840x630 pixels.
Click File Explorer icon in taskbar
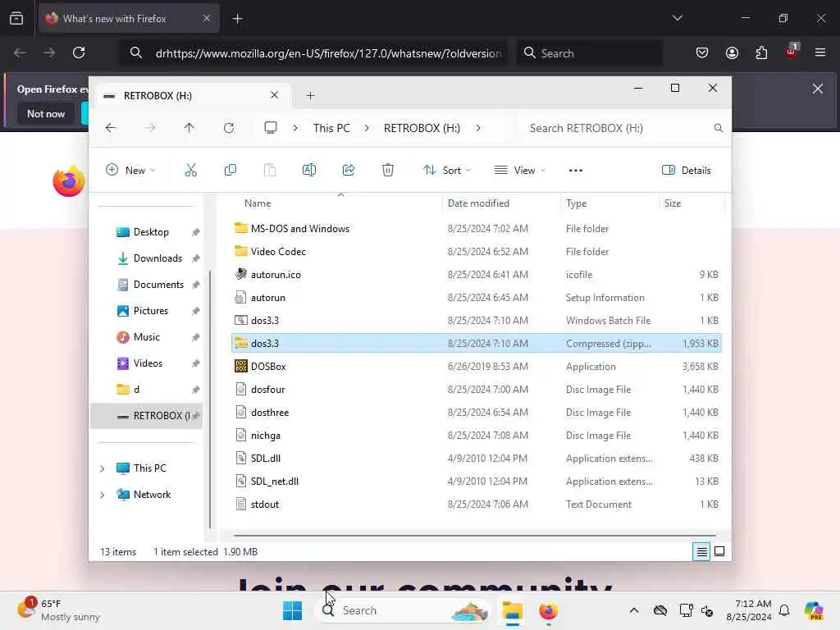(512, 610)
